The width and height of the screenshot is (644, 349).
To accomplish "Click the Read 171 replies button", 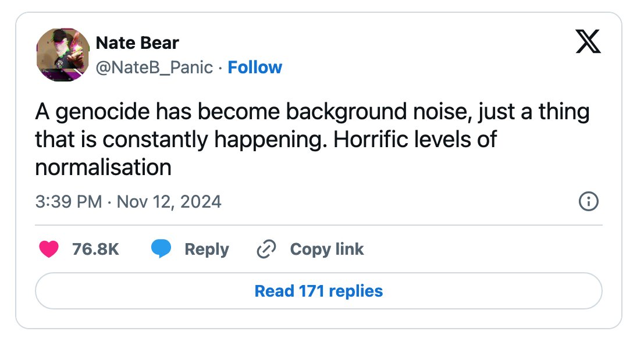I will [x=319, y=291].
